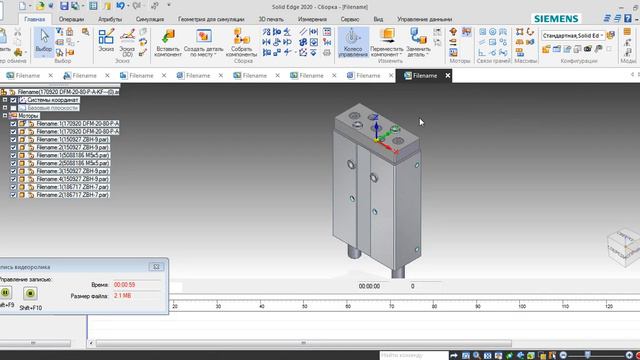Open Переместить компонент dropdown arrow

(401, 55)
